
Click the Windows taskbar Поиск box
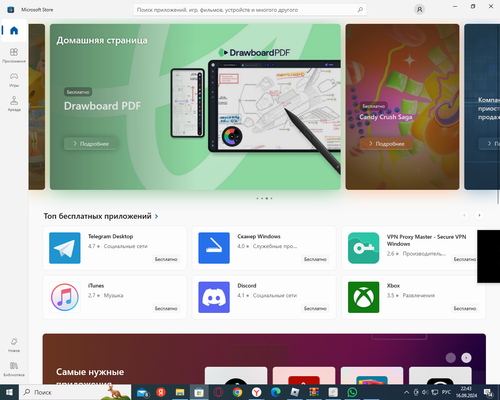pyautogui.click(x=75, y=392)
